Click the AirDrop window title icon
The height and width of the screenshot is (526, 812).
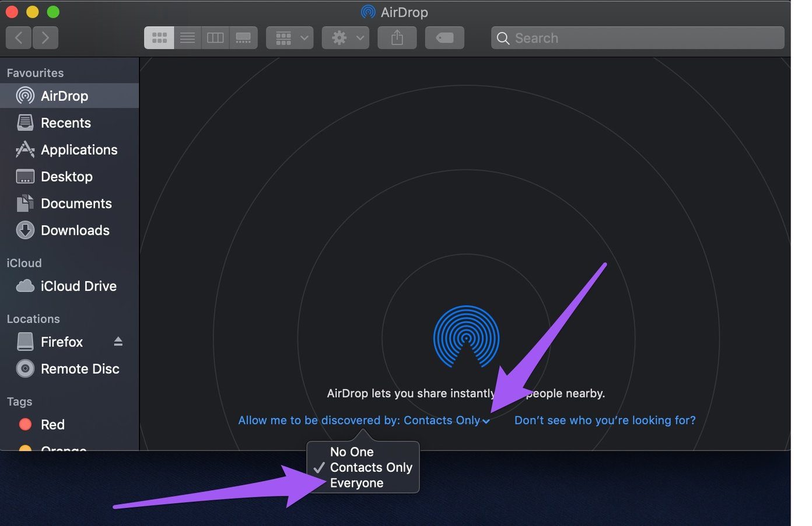(x=368, y=12)
